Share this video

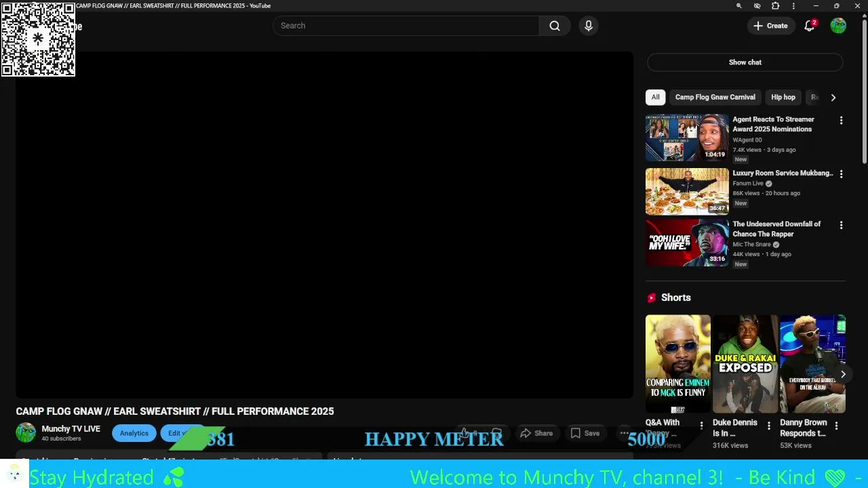536,433
